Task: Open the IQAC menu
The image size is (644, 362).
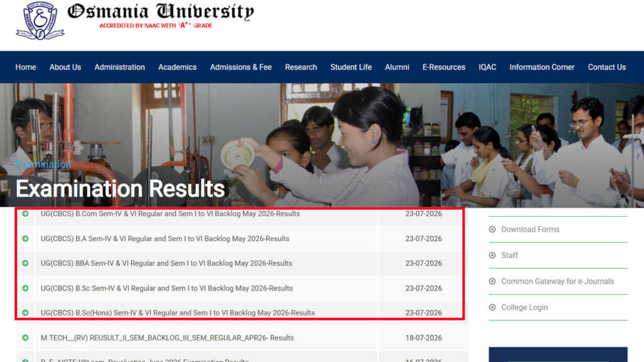Action: (x=487, y=67)
